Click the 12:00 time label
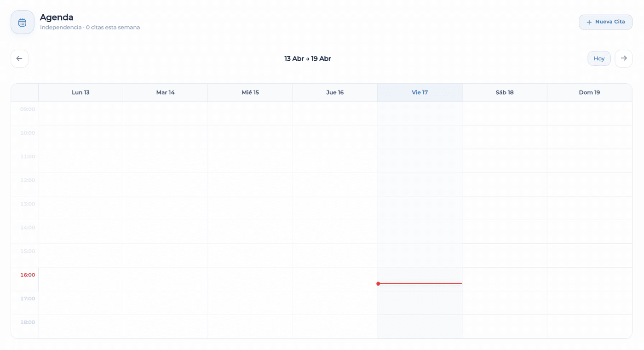Viewport: 644px width, 350px height. click(28, 180)
